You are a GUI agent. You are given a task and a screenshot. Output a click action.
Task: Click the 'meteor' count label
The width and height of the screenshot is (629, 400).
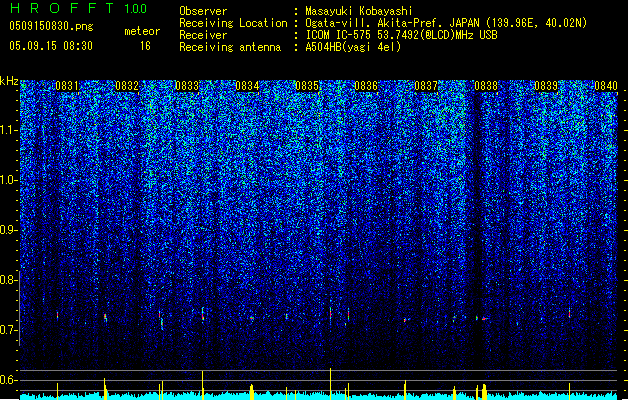tap(142, 31)
